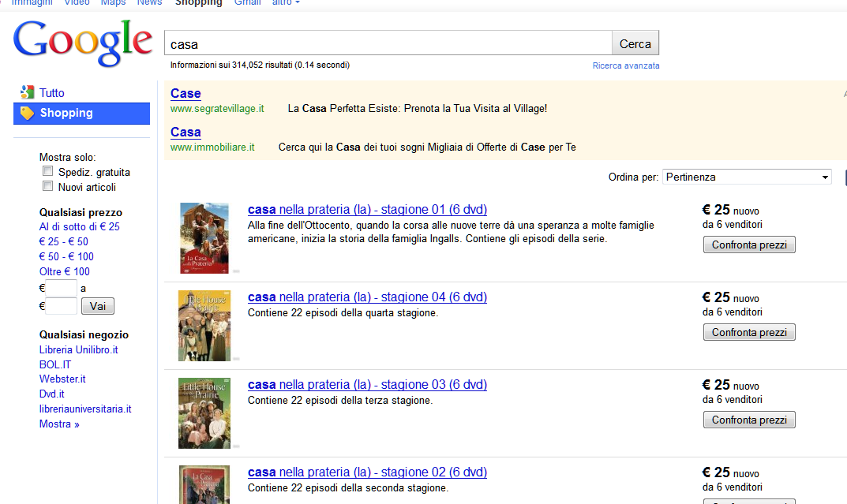Click Confronta prezzi for stagione 04
The height and width of the screenshot is (504, 847).
coord(749,332)
